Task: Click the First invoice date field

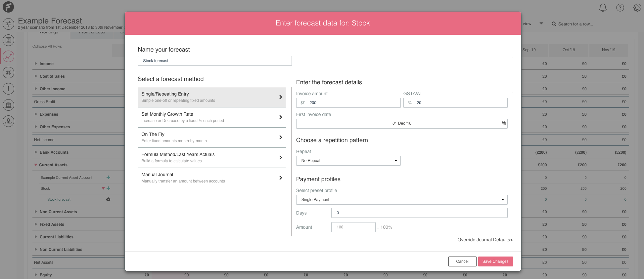Action: [402, 124]
